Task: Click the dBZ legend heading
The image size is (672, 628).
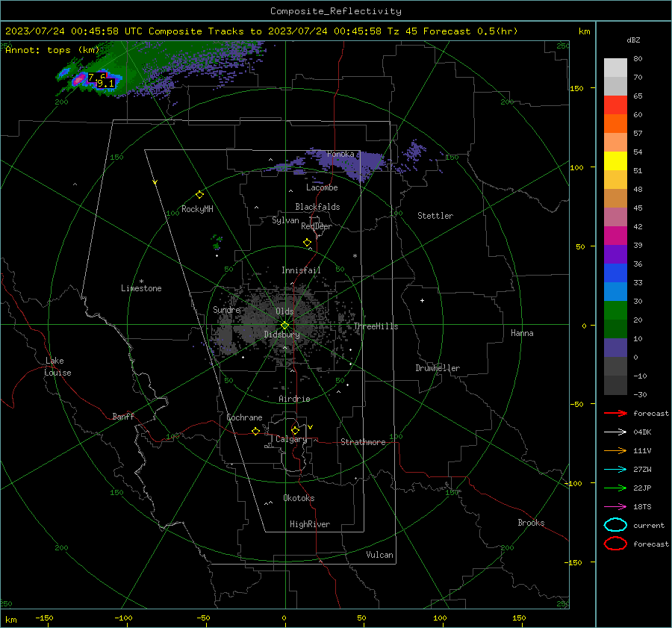Action: (633, 40)
